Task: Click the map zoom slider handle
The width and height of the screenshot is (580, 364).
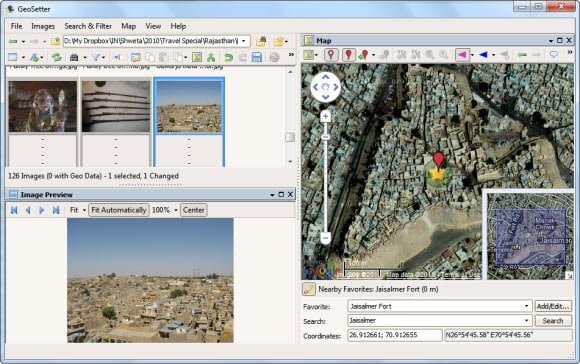Action: (x=326, y=137)
